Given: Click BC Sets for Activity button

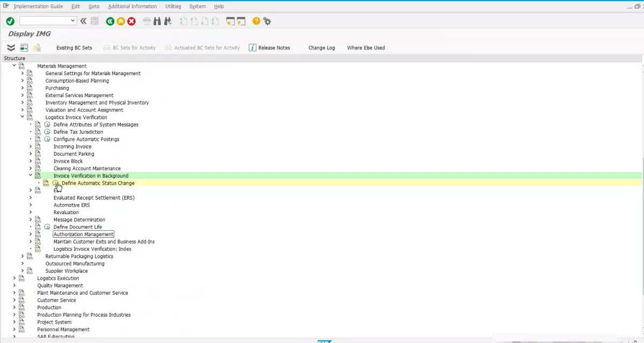Looking at the screenshot, I should point(129,48).
